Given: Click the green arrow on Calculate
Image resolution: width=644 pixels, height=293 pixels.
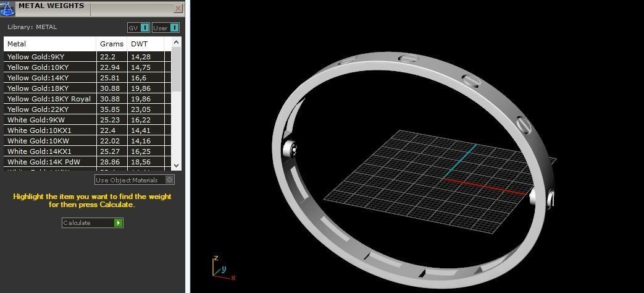Looking at the screenshot, I should (x=119, y=223).
